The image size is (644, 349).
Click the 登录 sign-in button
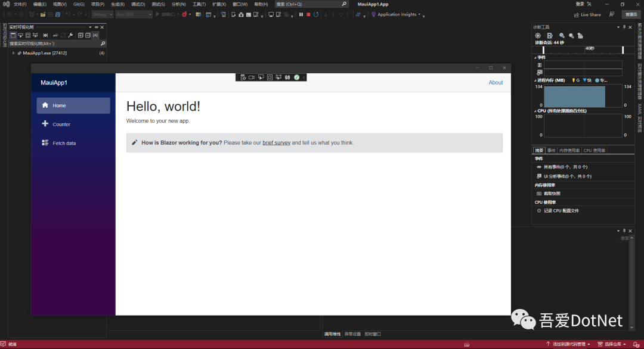tap(580, 4)
